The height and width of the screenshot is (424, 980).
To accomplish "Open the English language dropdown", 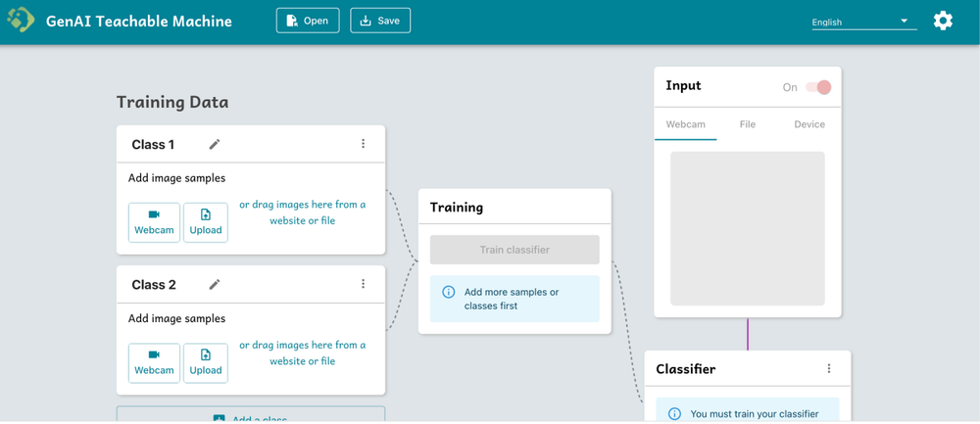I will point(864,22).
